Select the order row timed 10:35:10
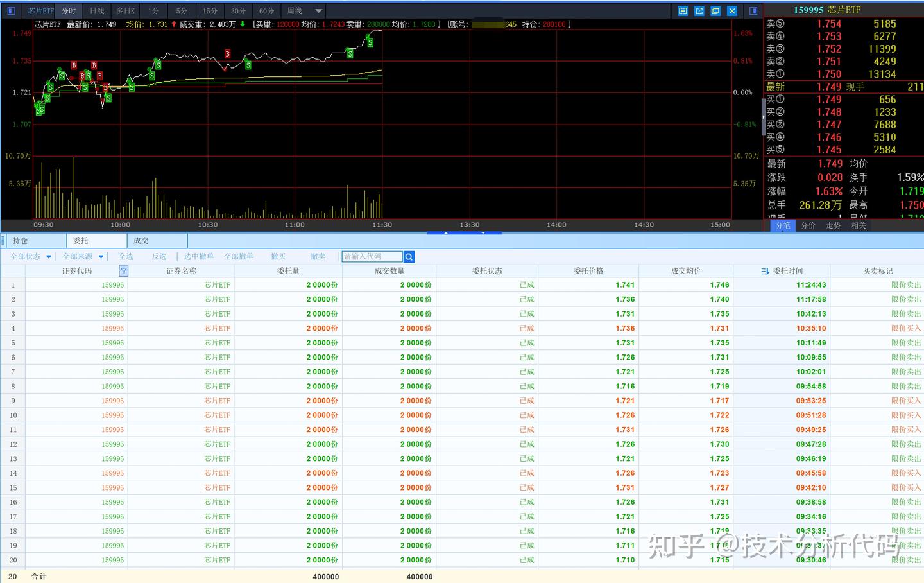The height and width of the screenshot is (583, 924). tap(462, 329)
